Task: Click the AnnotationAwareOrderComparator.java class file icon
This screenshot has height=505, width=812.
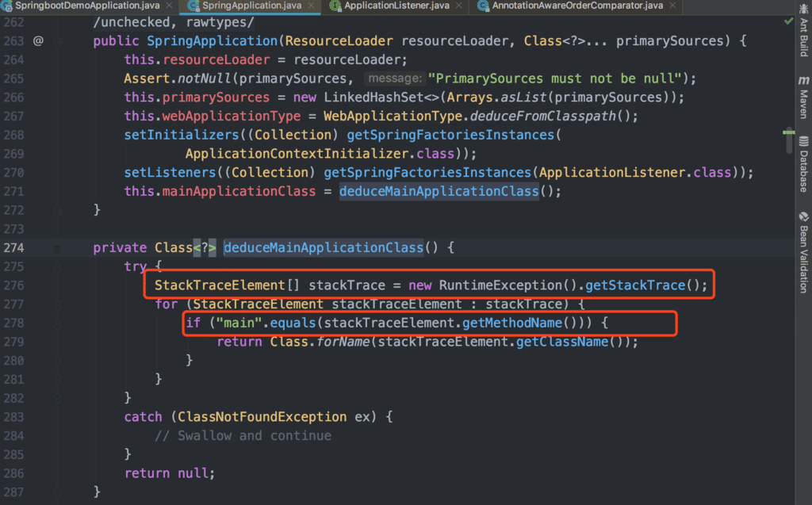Action: coord(483,6)
